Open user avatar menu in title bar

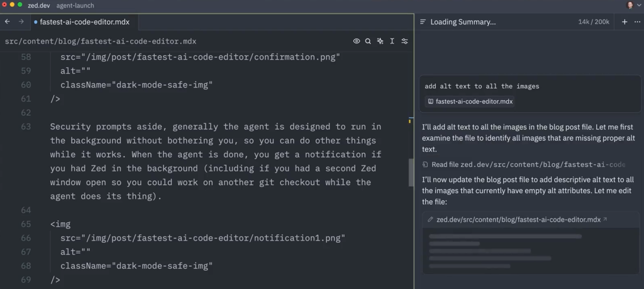click(x=630, y=5)
